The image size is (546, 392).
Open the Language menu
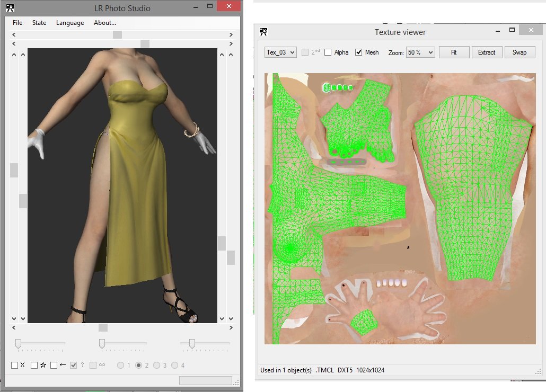[70, 23]
